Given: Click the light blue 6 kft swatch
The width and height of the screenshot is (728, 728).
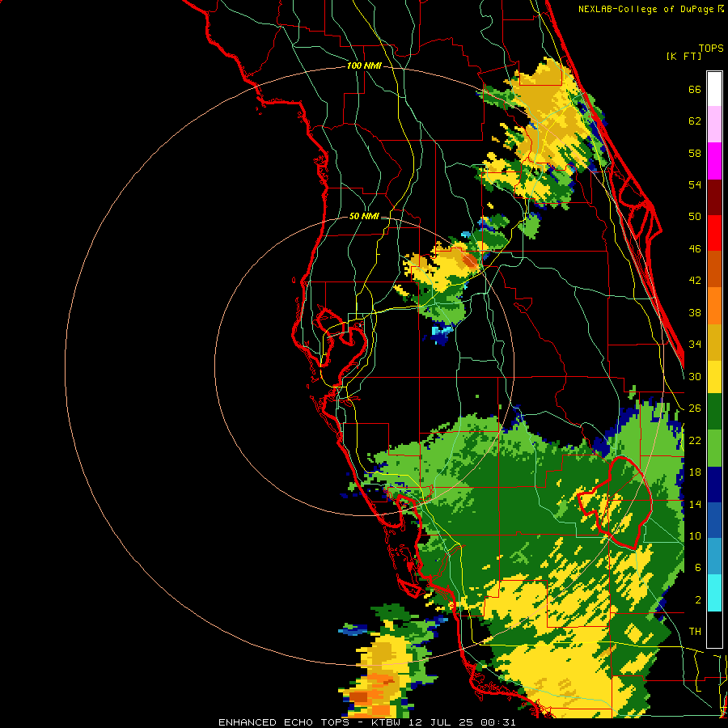Looking at the screenshot, I should 714,557.
